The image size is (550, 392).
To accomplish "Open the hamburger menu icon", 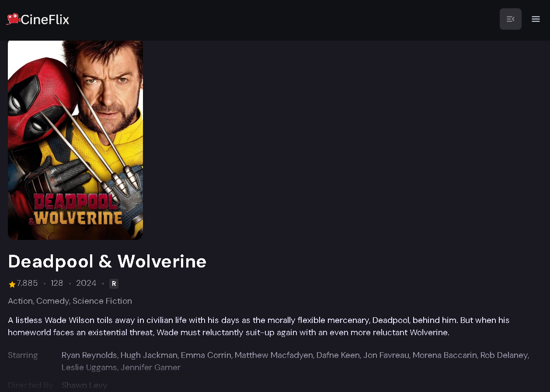I will [536, 19].
